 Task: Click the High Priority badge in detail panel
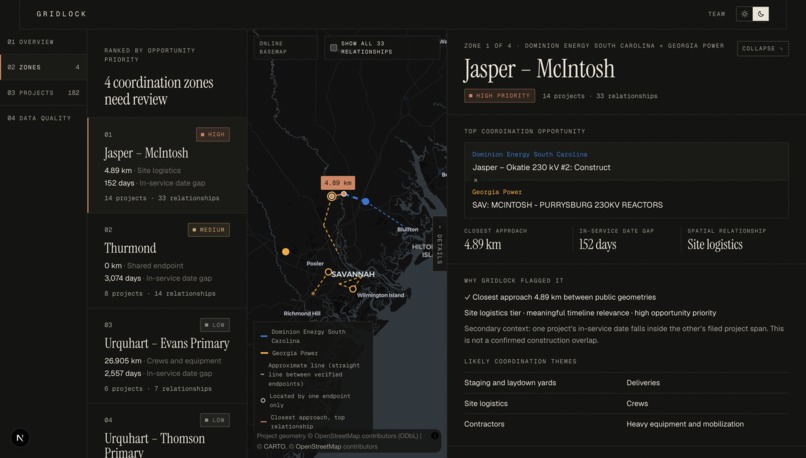pos(500,96)
